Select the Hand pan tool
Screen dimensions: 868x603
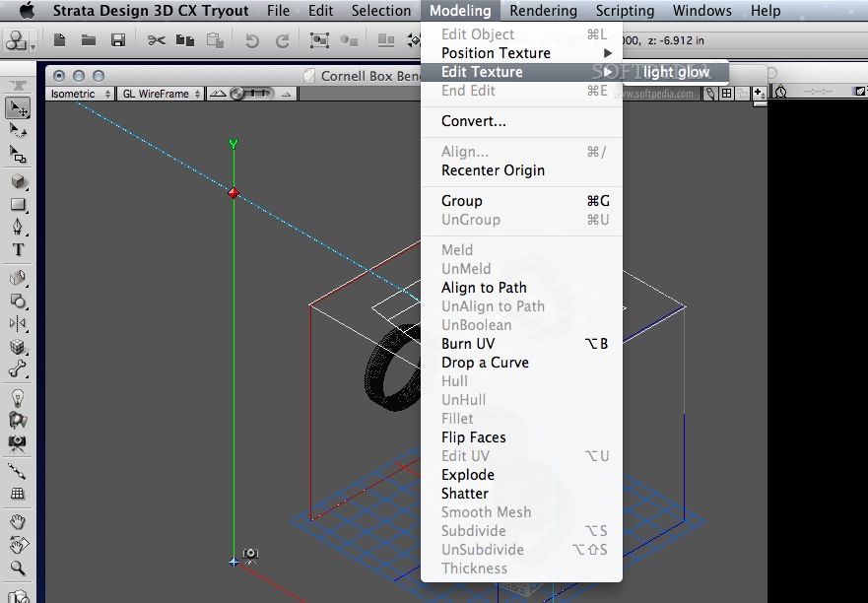[19, 521]
